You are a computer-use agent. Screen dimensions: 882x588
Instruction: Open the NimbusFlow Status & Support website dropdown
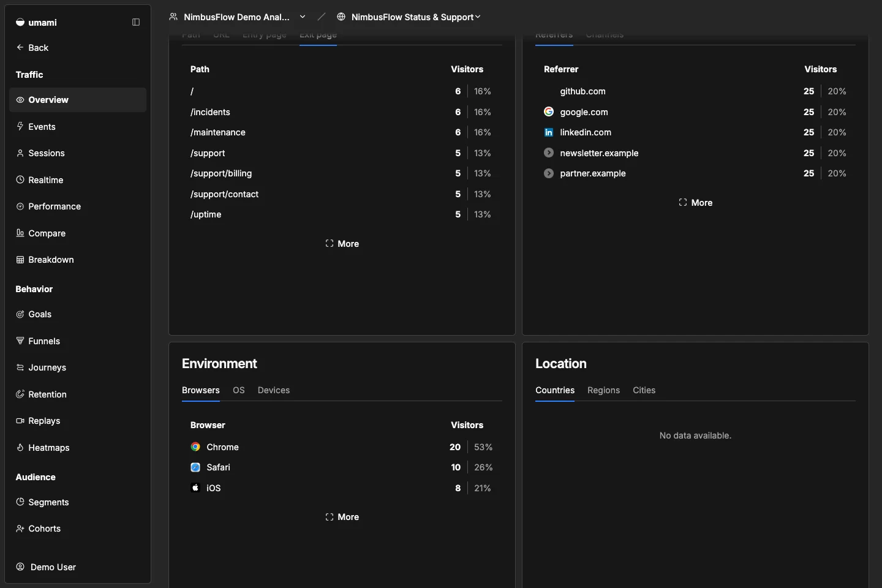[409, 17]
